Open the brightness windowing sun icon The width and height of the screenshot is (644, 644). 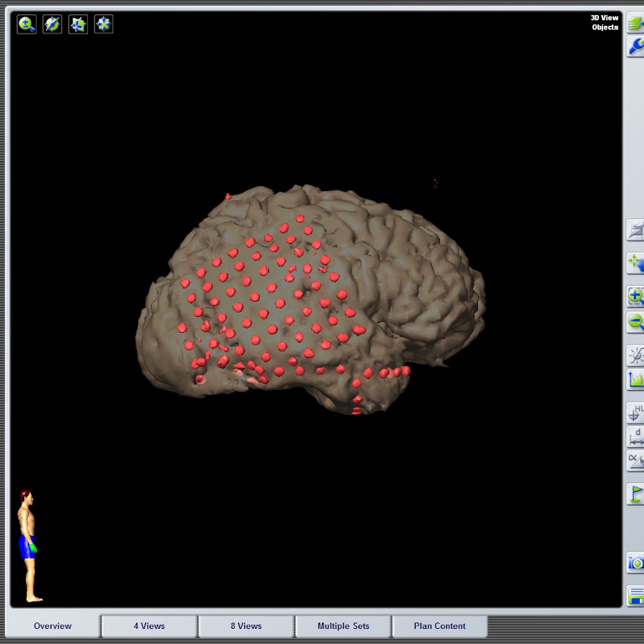pos(635,356)
